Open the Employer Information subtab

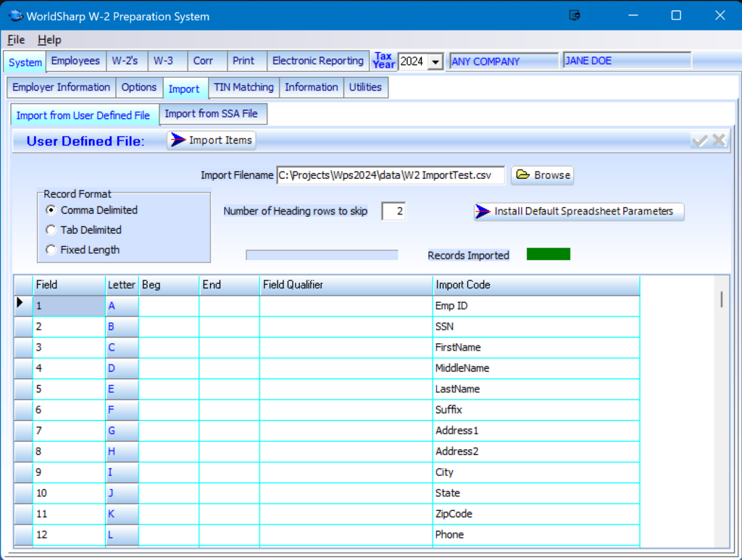tap(61, 88)
